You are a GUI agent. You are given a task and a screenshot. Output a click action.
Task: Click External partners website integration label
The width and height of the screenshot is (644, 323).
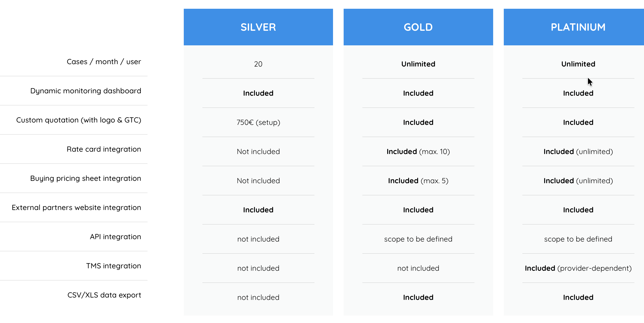(x=76, y=208)
